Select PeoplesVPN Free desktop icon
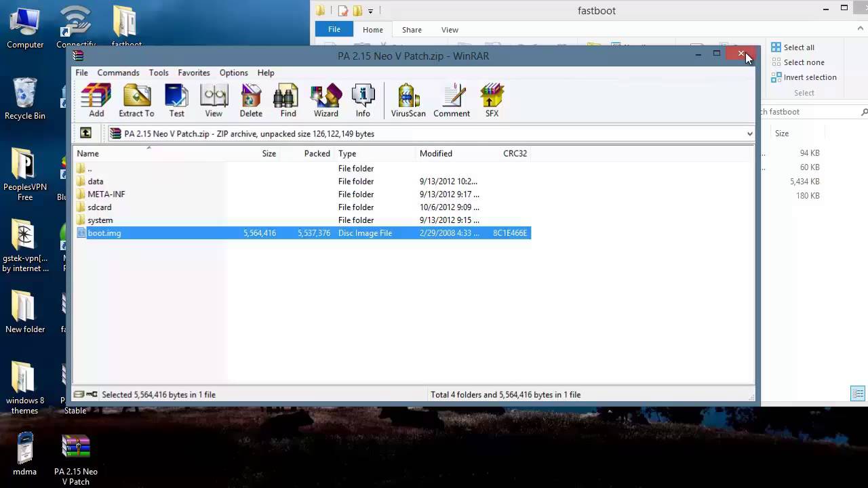This screenshot has width=868, height=488. pyautogui.click(x=25, y=174)
